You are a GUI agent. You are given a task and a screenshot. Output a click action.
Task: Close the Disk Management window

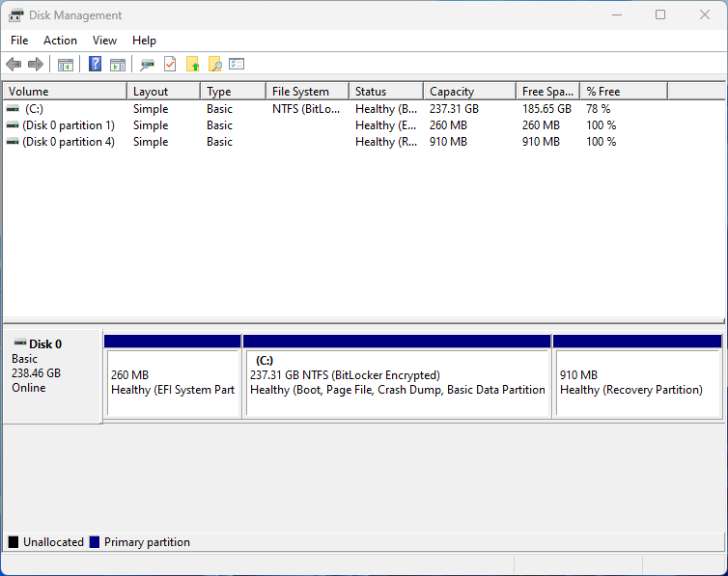[704, 14]
